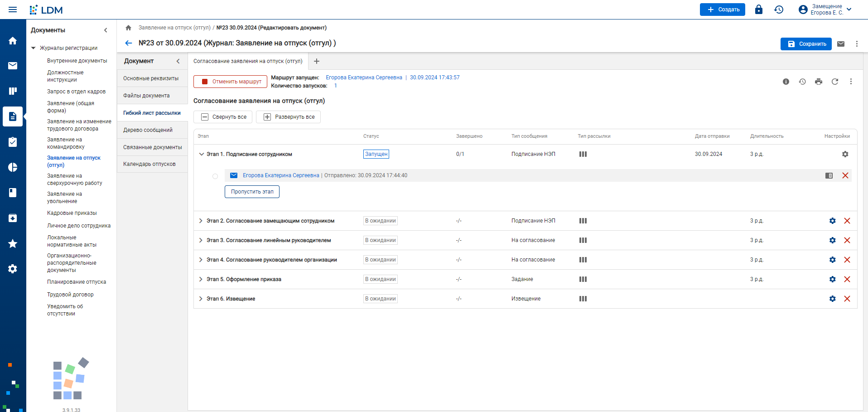Open the Замещение Егорова Е. С. user dropdown
Screen dimensions: 868x412
coord(825,10)
